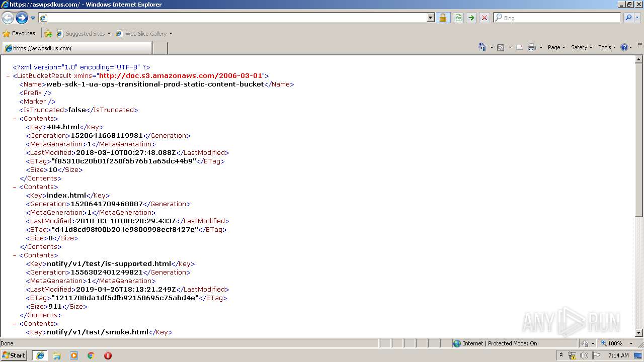Click the network warning tray icon
Image resolution: width=644 pixels, height=362 pixels.
pos(572,355)
